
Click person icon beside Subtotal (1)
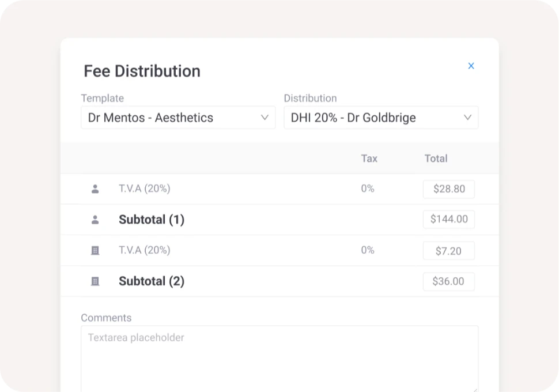point(96,220)
